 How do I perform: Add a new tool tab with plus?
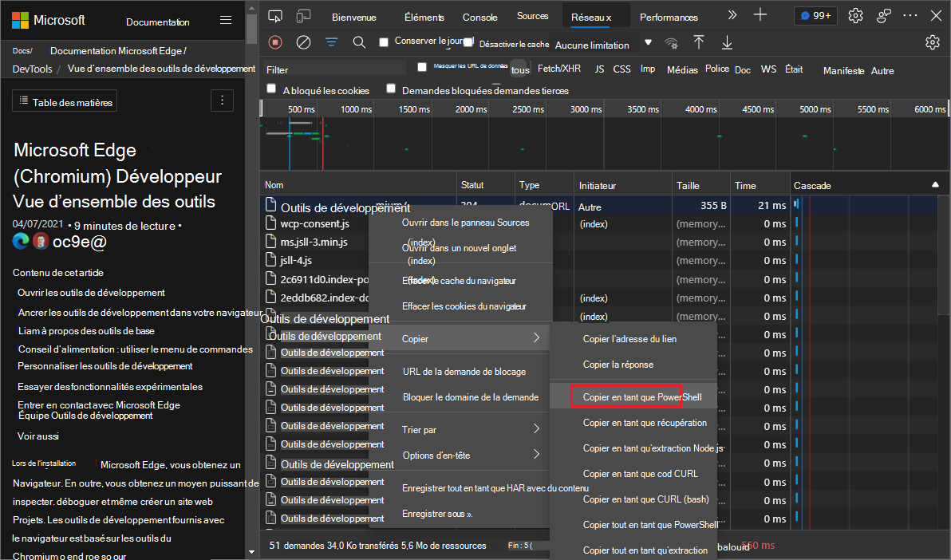(760, 15)
